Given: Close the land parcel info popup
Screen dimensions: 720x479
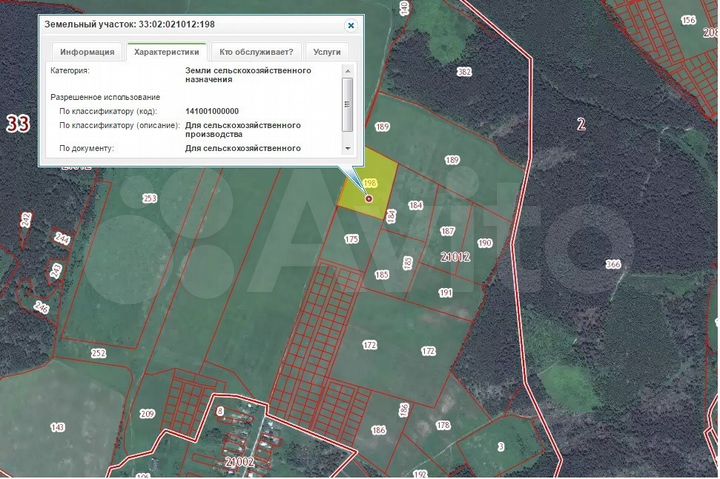Looking at the screenshot, I should click(350, 24).
